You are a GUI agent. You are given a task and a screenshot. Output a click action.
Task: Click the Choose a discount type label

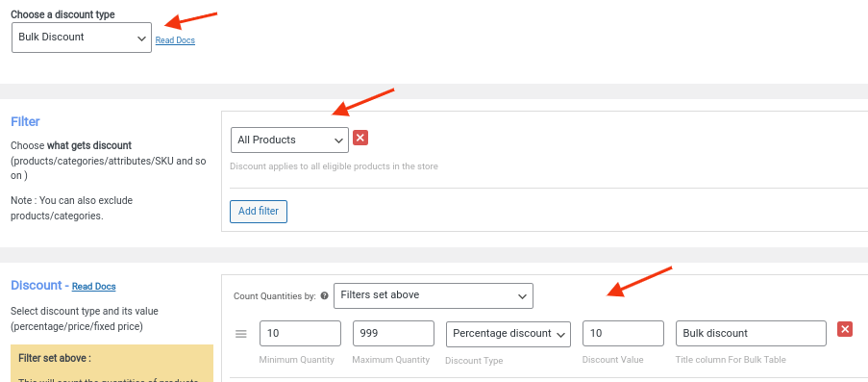[x=62, y=14]
